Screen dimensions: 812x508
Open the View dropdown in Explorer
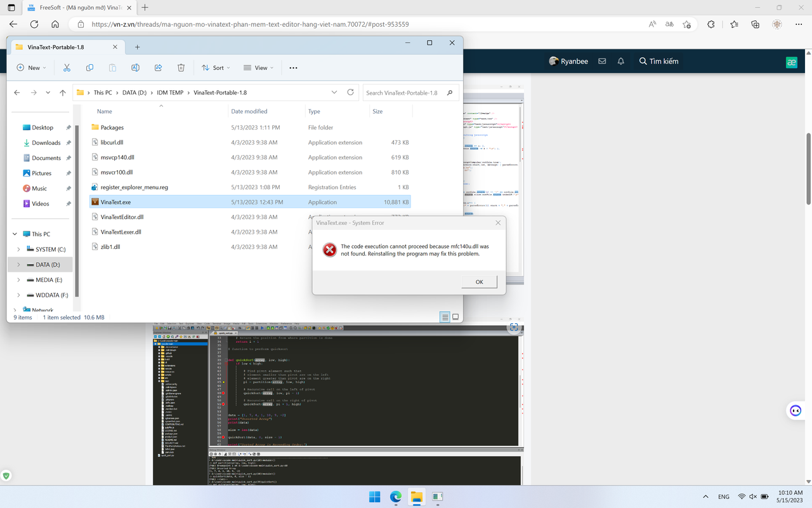pos(258,68)
